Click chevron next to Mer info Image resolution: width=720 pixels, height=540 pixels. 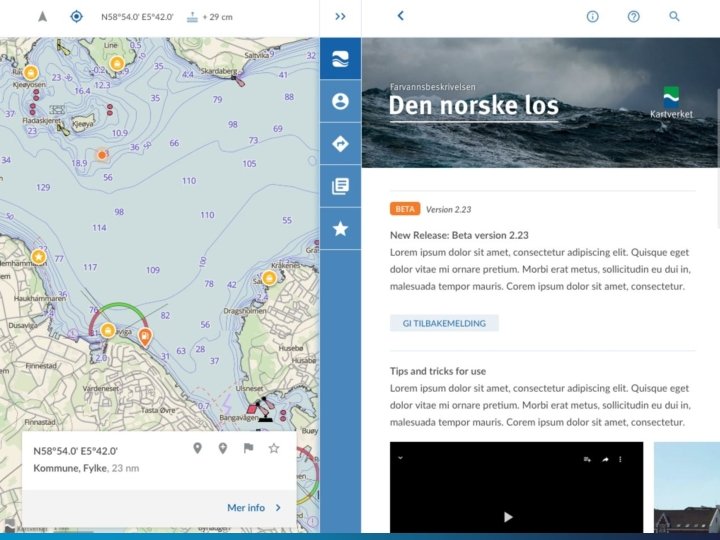[x=278, y=507]
